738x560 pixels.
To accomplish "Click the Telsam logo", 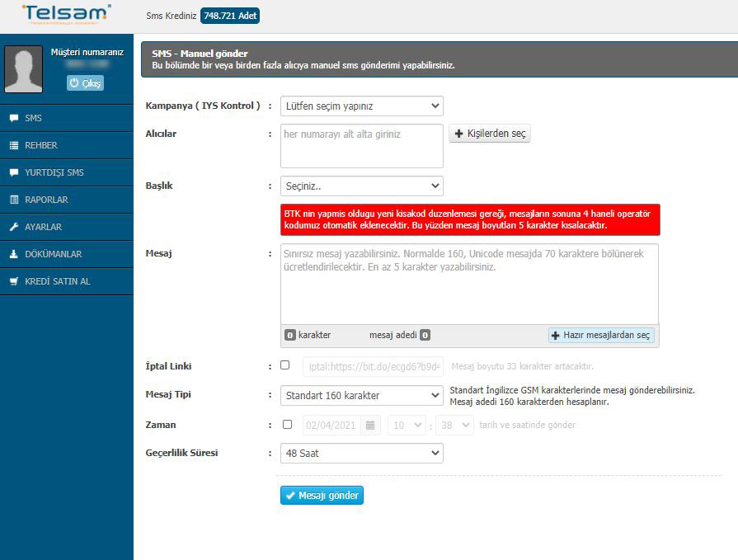I will (66, 14).
